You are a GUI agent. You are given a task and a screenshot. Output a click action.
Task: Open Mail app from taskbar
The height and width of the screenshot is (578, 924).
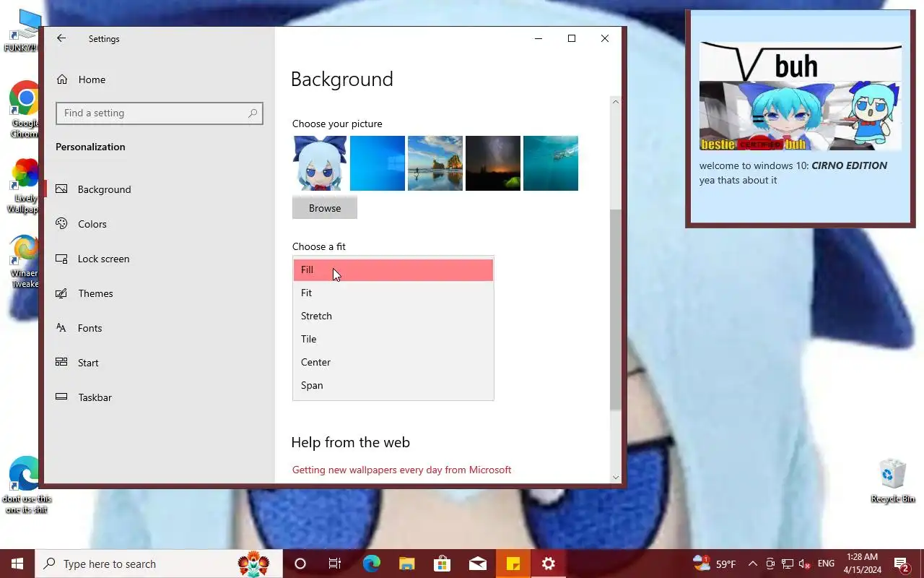click(x=477, y=564)
